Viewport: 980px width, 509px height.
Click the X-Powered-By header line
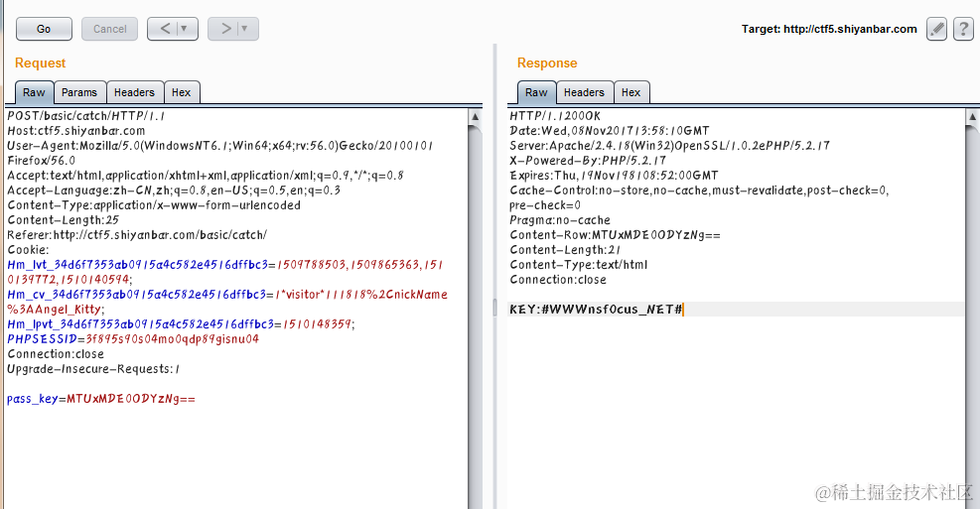tap(588, 161)
